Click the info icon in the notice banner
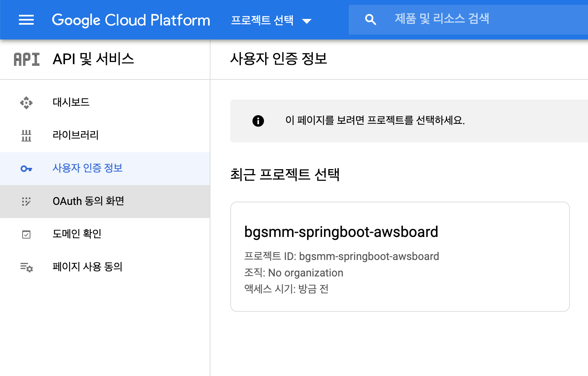Image resolution: width=588 pixels, height=376 pixels. [x=258, y=121]
